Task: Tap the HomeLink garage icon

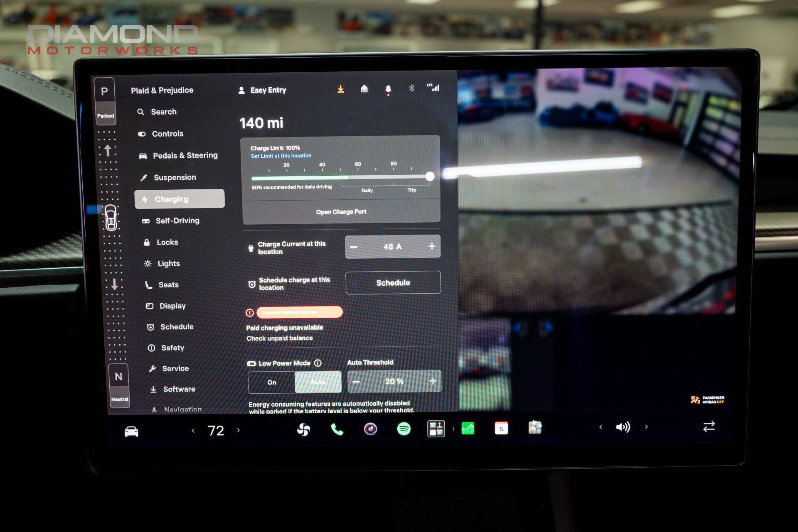Action: 364,89
